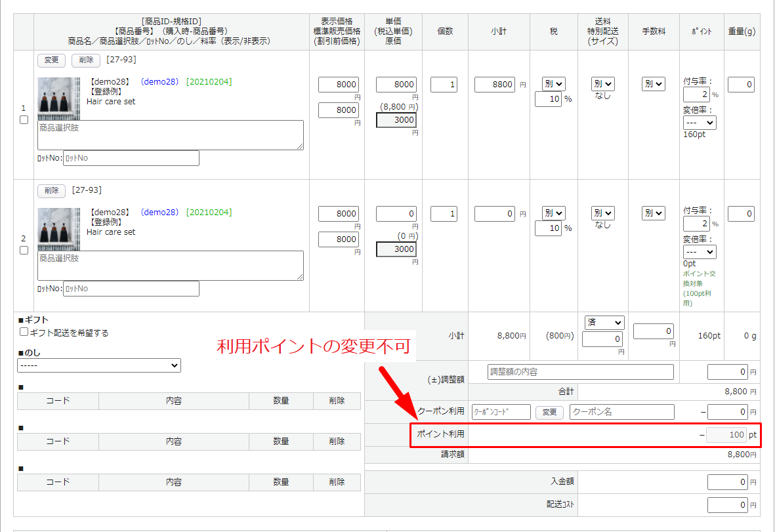Viewport: 775px width, 532px height.
Task: Open row 1 tax type dropdown
Action: (x=553, y=84)
